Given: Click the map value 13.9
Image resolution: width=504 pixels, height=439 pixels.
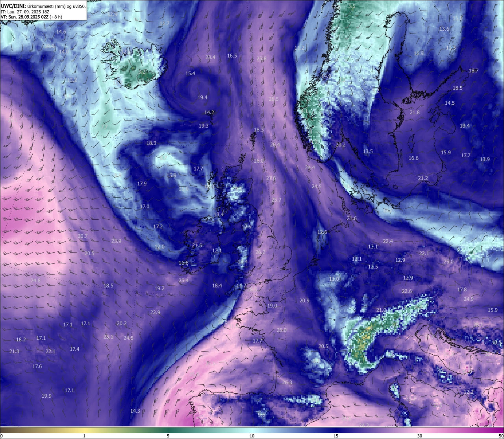Looking at the screenshot, I should point(485,159).
